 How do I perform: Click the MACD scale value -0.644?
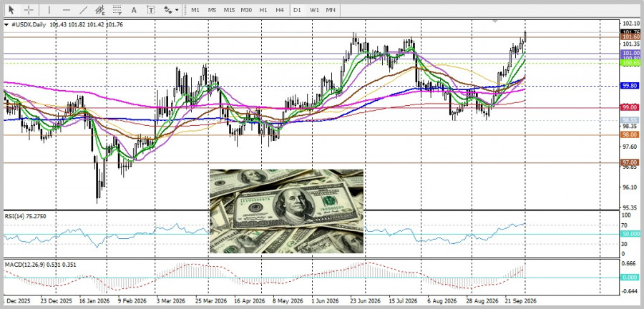tap(630, 291)
